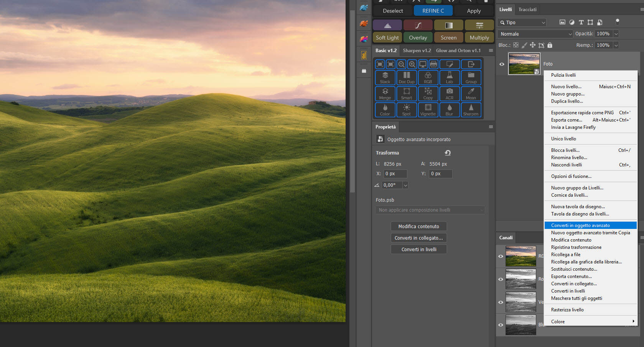The height and width of the screenshot is (347, 644).
Task: Click the Converti in collegato button
Action: pyautogui.click(x=419, y=238)
